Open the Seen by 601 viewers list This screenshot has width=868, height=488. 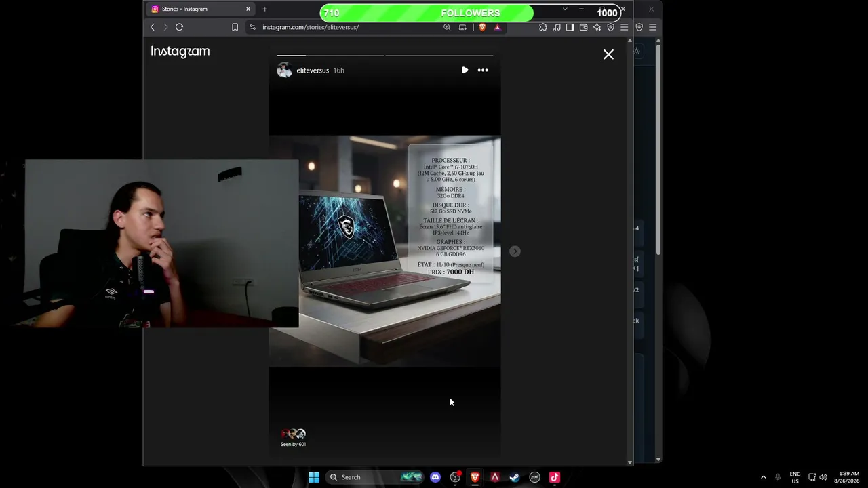click(293, 437)
